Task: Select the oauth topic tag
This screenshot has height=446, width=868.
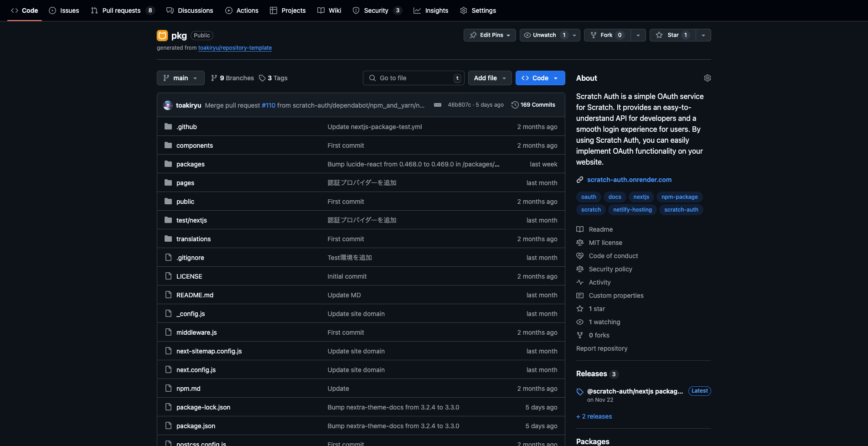Action: click(x=589, y=197)
